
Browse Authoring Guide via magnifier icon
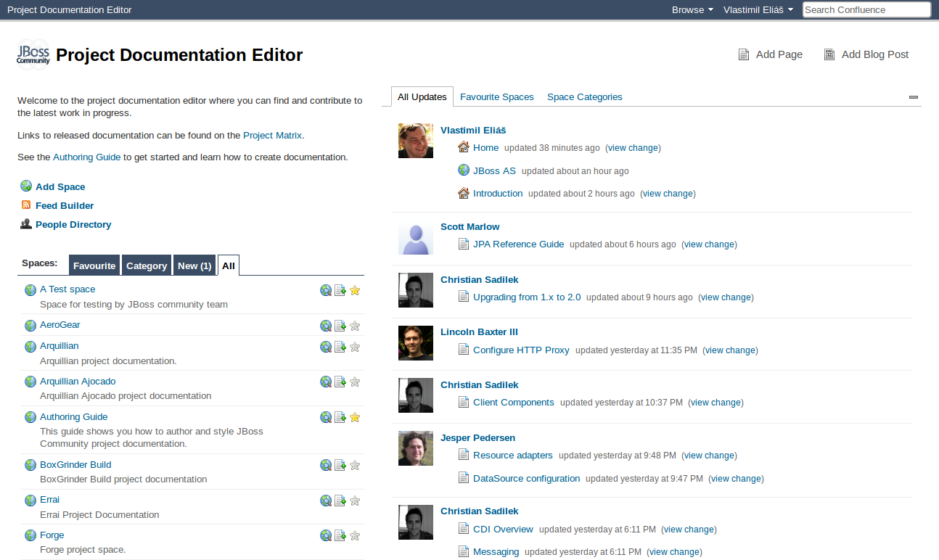pos(326,417)
